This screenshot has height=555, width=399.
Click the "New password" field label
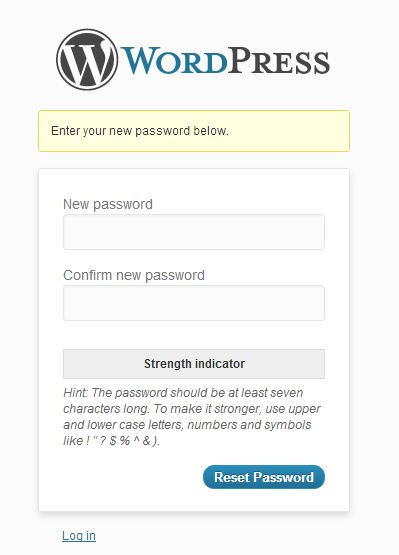pos(108,204)
